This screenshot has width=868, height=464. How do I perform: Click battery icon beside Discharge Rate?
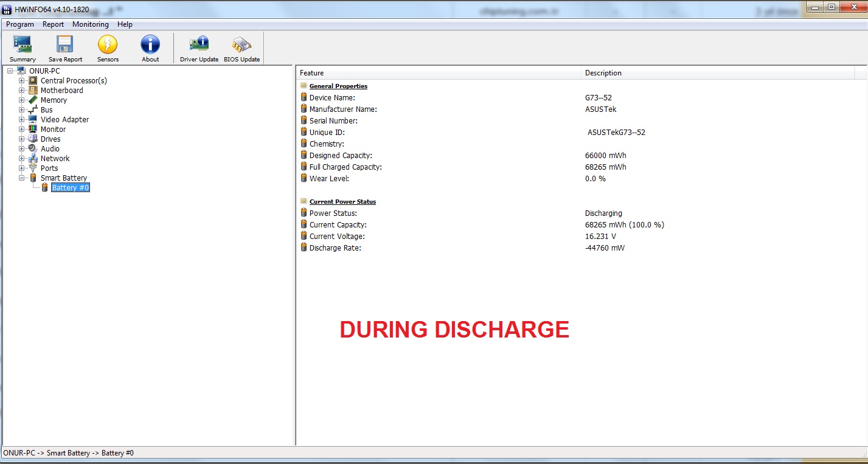click(x=304, y=248)
